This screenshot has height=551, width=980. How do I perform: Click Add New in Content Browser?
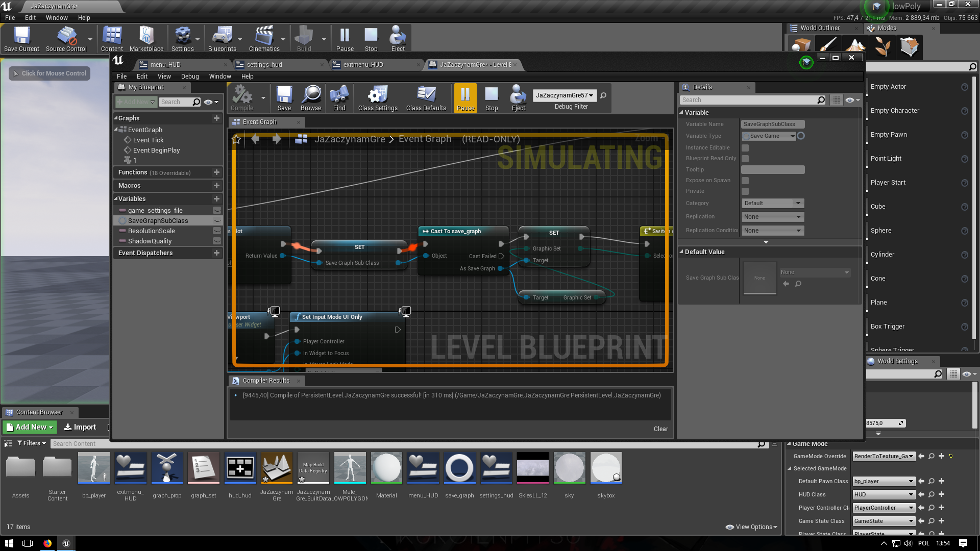click(30, 427)
